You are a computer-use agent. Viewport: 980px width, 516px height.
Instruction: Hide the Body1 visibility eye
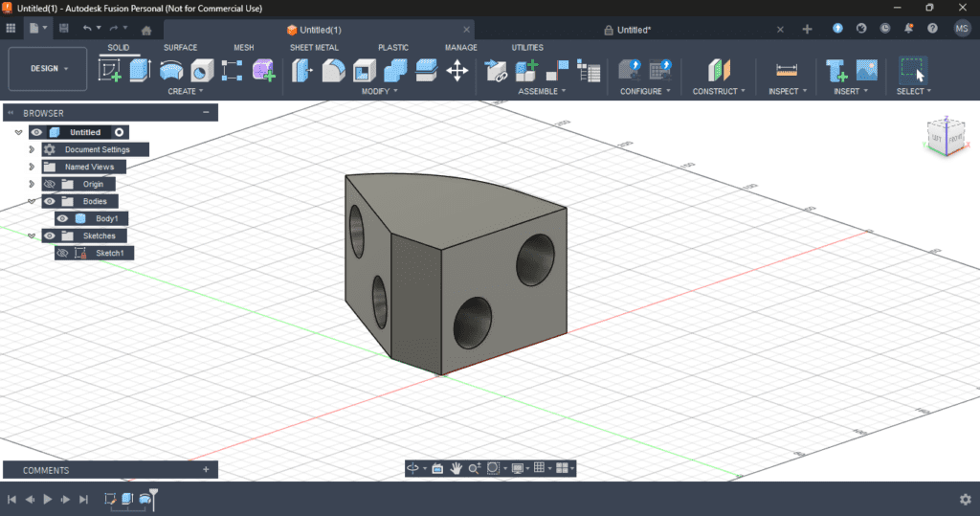(x=63, y=218)
